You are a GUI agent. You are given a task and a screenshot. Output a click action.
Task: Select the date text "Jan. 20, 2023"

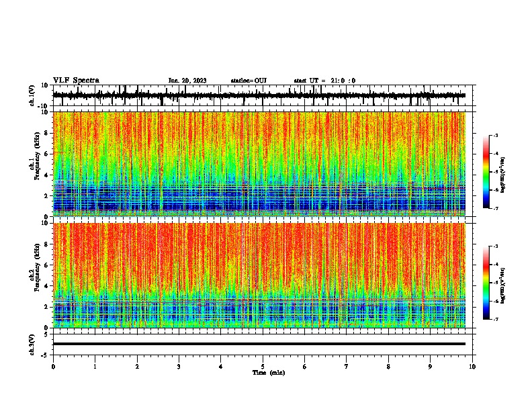pyautogui.click(x=187, y=81)
